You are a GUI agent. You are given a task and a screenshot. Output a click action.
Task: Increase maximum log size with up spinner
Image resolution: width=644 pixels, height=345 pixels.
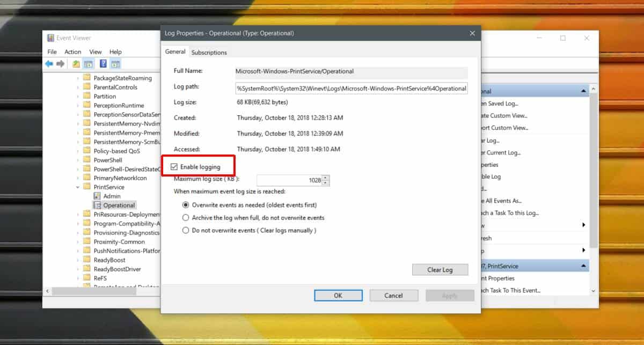click(326, 178)
